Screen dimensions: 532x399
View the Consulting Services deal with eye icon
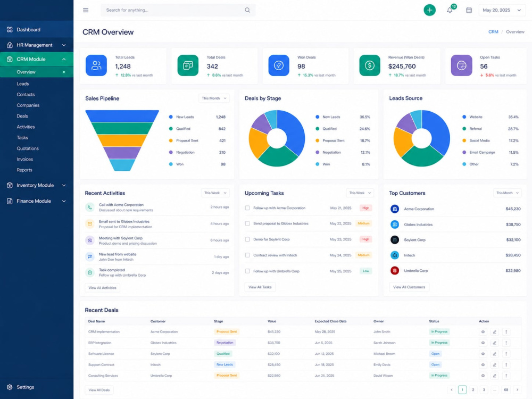click(483, 376)
